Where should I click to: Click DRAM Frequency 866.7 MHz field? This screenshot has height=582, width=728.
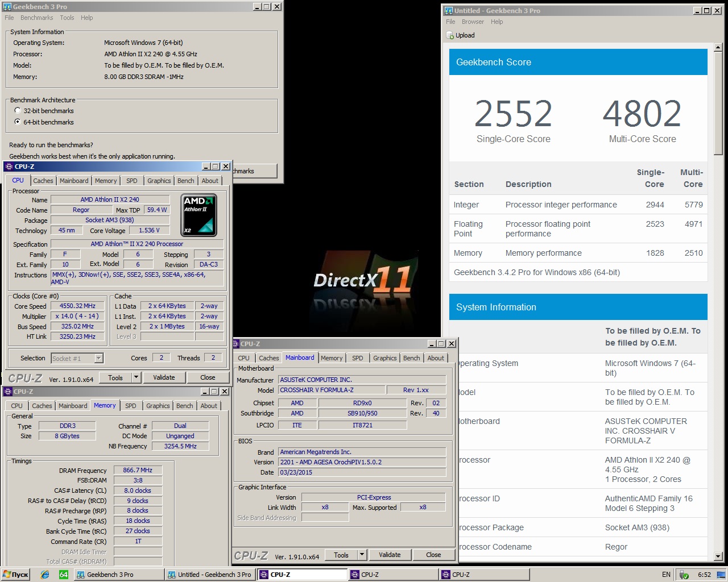click(x=138, y=470)
